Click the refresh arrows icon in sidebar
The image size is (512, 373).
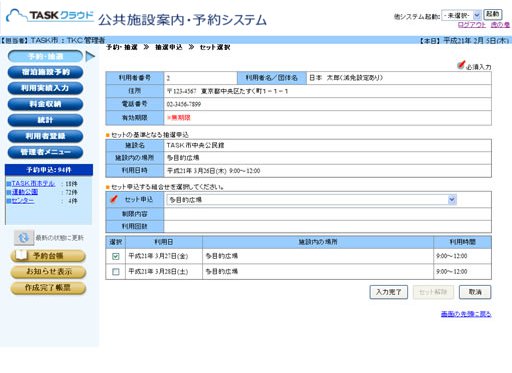pyautogui.click(x=24, y=238)
